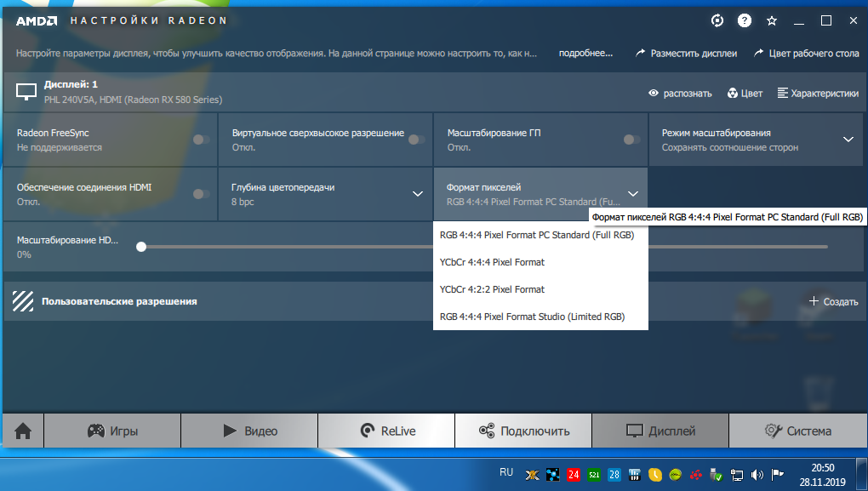Open the Radeon updates notification icon
This screenshot has height=491, width=868.
pos(717,21)
